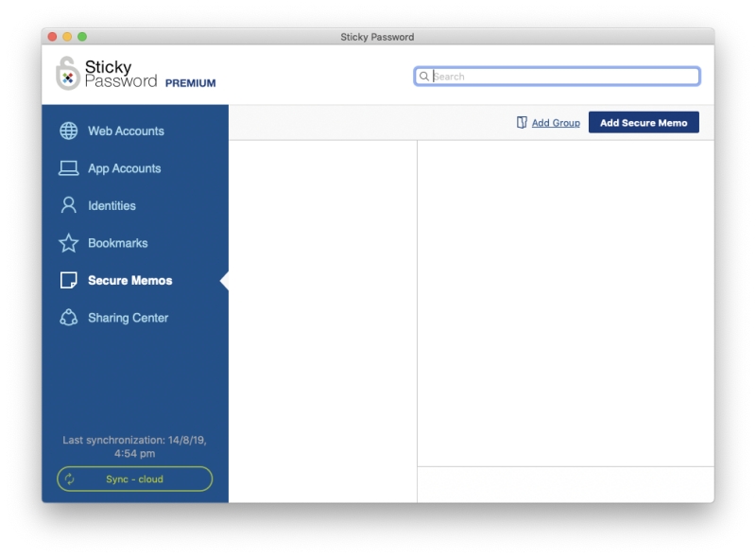Screen dimensions: 756x558
Task: Select Secure Memos in the sidebar
Action: click(x=130, y=281)
